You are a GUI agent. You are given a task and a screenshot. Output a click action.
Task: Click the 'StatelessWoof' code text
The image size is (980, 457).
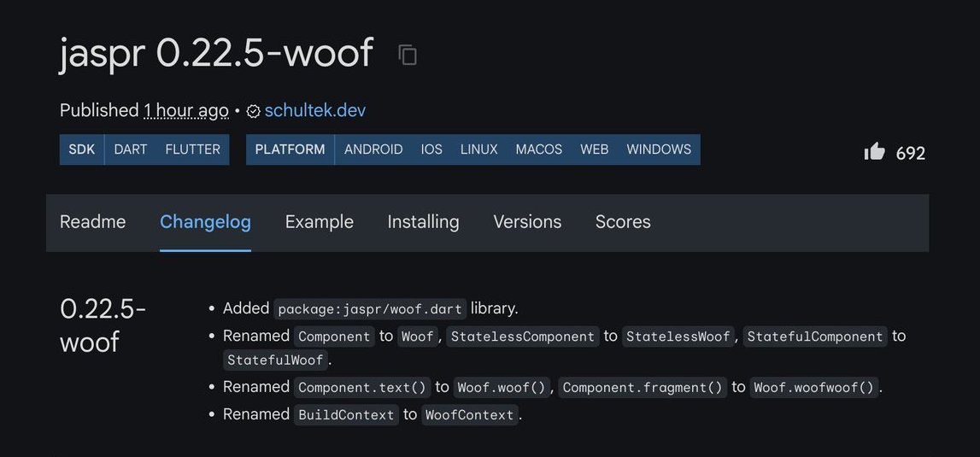(x=678, y=337)
